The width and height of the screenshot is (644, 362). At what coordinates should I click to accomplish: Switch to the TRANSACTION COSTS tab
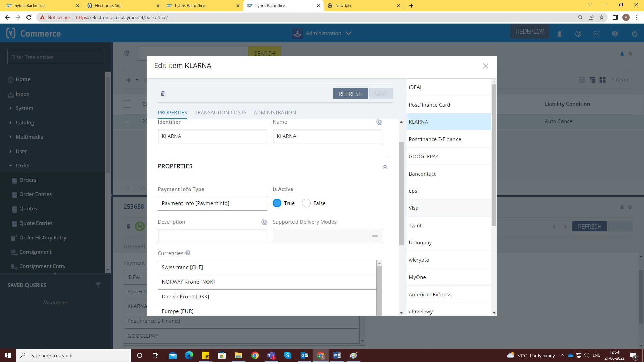[220, 113]
